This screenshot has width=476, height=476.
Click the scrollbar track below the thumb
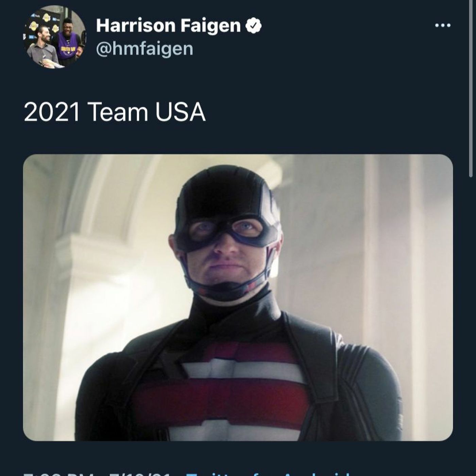coord(471,326)
